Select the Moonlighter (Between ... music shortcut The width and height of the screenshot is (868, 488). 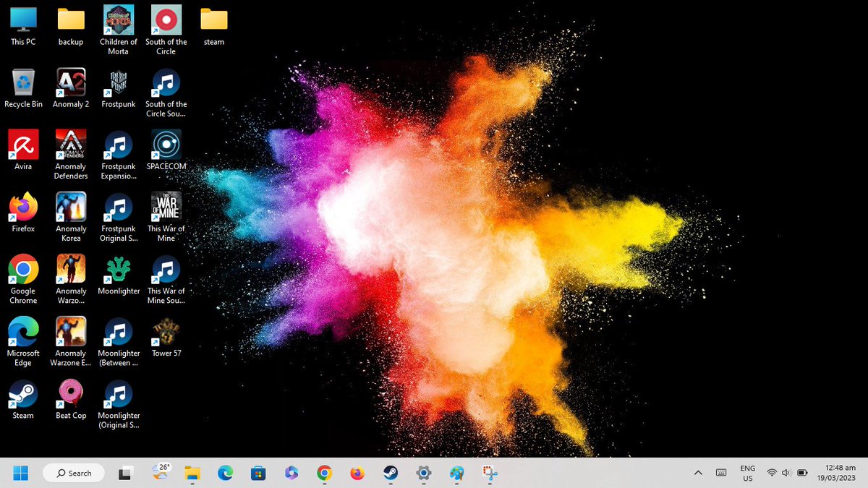[x=119, y=341]
